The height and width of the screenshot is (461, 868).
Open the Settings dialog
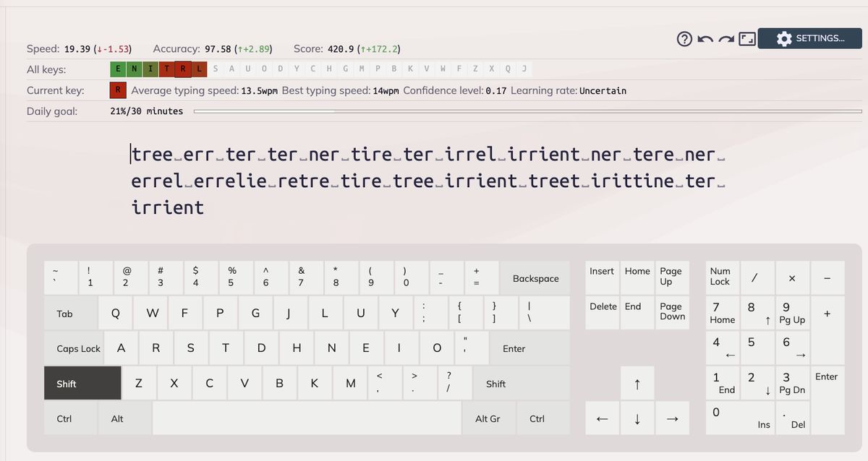coord(809,39)
